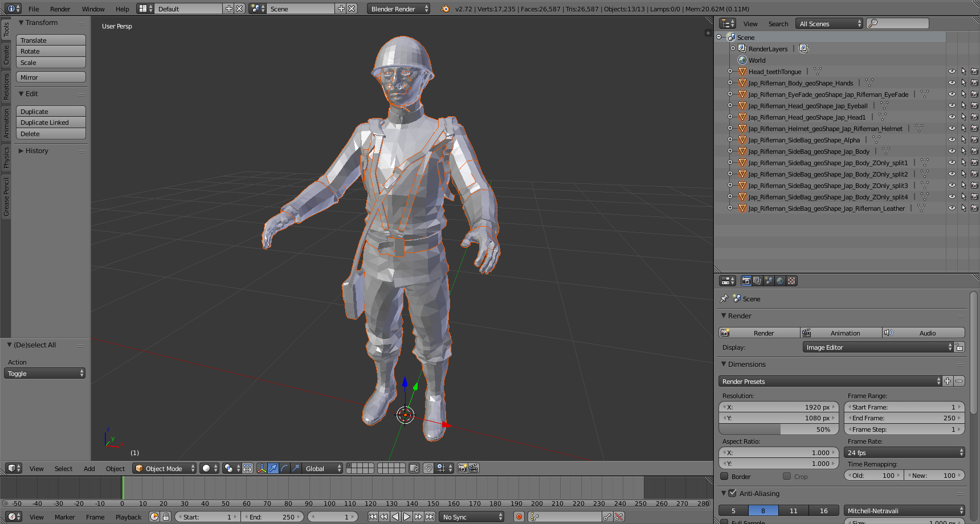Click the delete keyframe icon in timeline
Screen dimensions: 980x524
pos(619,517)
